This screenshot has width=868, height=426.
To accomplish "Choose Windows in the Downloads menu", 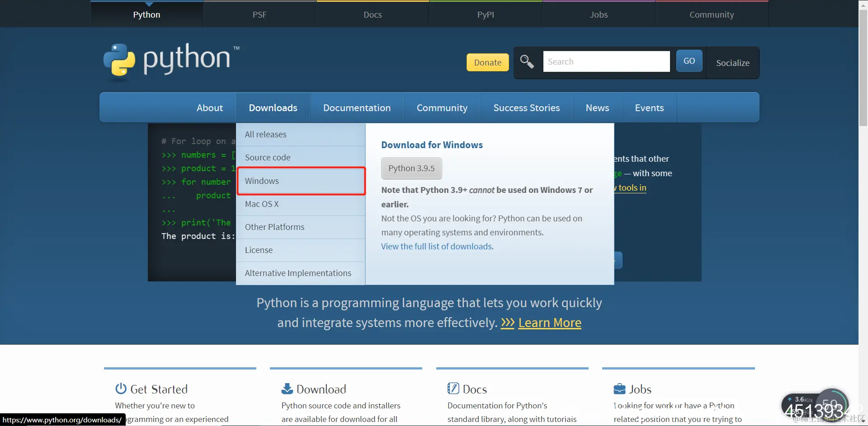I will click(301, 181).
